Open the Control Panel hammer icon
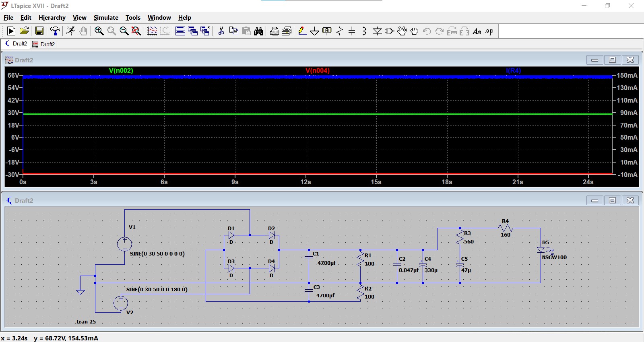 55,31
